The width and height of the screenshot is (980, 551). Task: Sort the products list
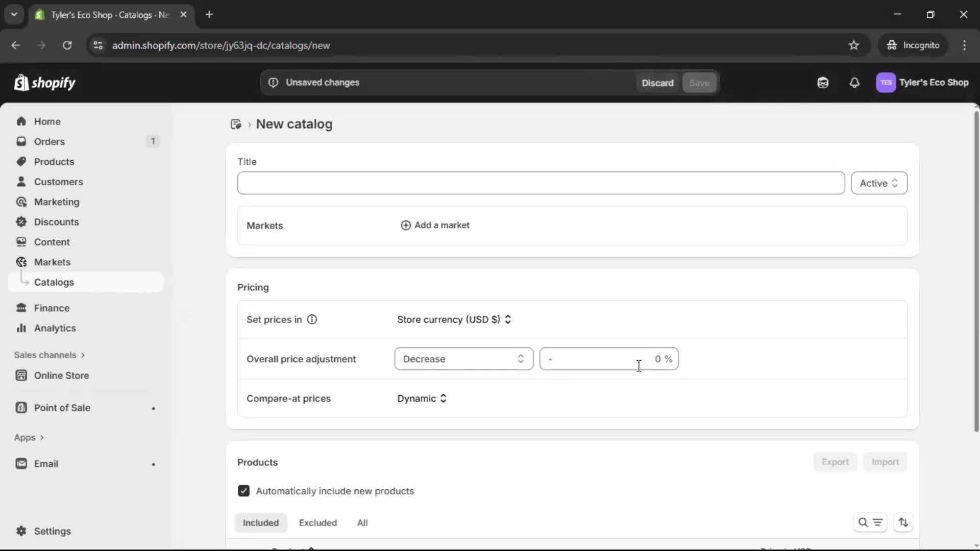903,522
